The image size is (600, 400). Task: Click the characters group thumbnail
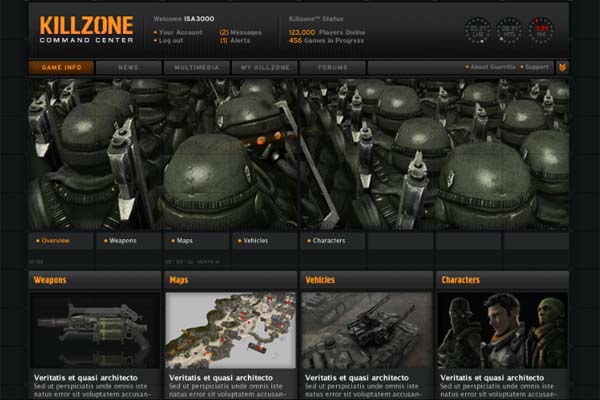(502, 331)
